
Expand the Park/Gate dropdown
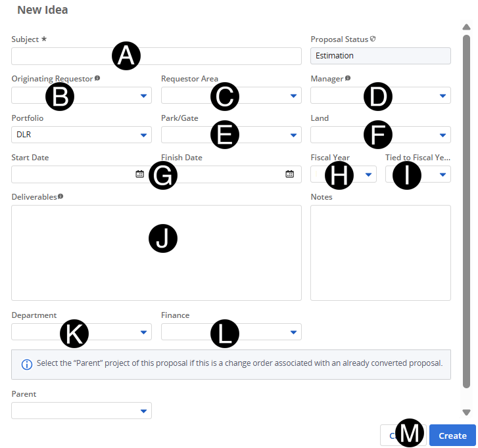[293, 135]
